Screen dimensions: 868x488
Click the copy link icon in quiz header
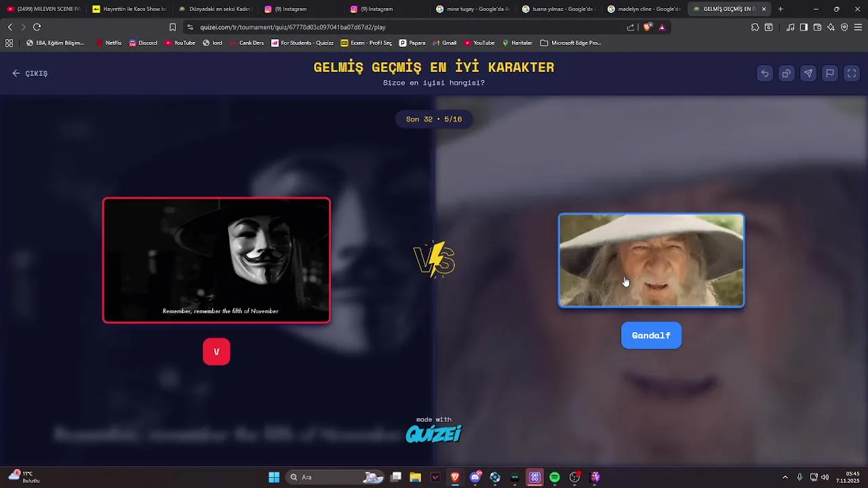point(787,73)
